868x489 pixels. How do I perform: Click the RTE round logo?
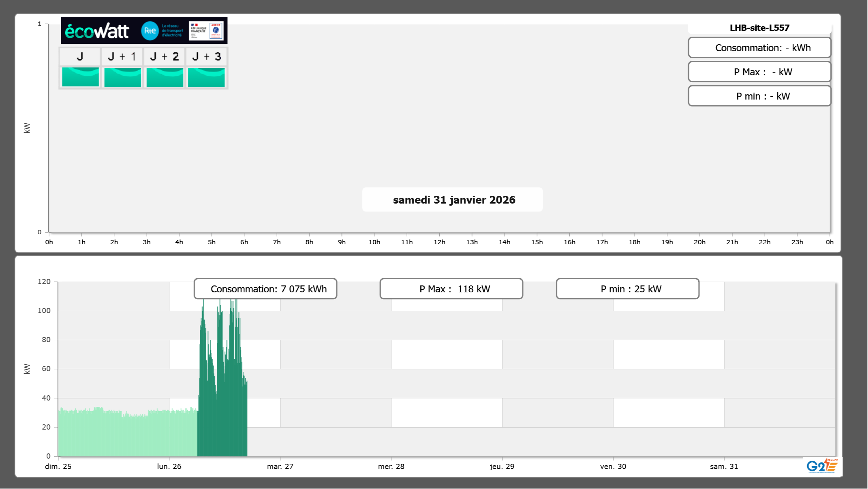click(150, 31)
